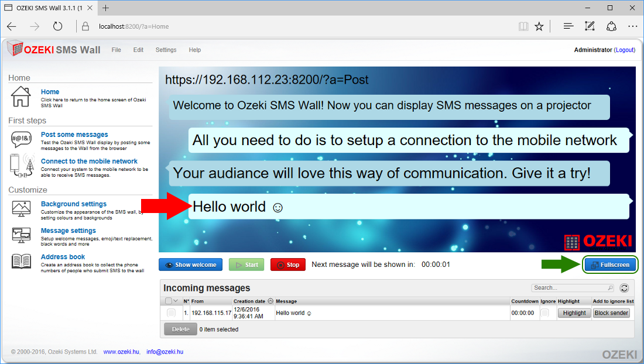Screen dimensions: 644x364
Task: Click the Hello world text in the table row
Action: tap(293, 313)
